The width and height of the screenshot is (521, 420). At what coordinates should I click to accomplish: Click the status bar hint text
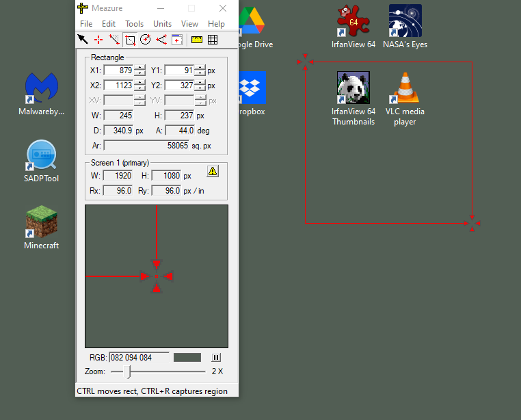click(x=152, y=391)
